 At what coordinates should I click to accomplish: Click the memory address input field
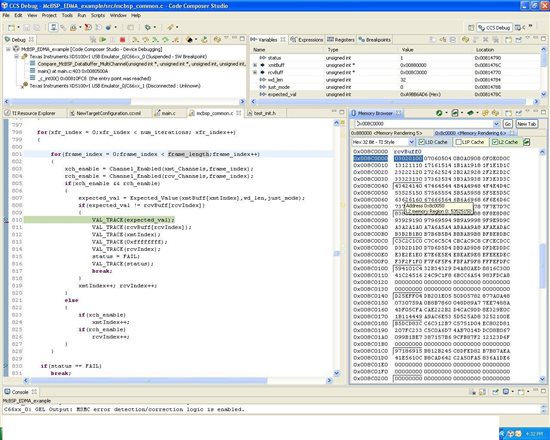424,124
